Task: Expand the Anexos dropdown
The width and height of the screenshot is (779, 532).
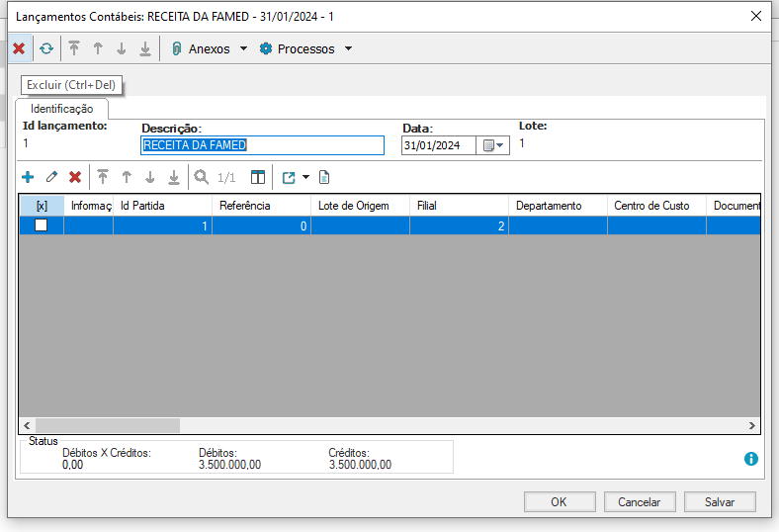Action: coord(244,48)
